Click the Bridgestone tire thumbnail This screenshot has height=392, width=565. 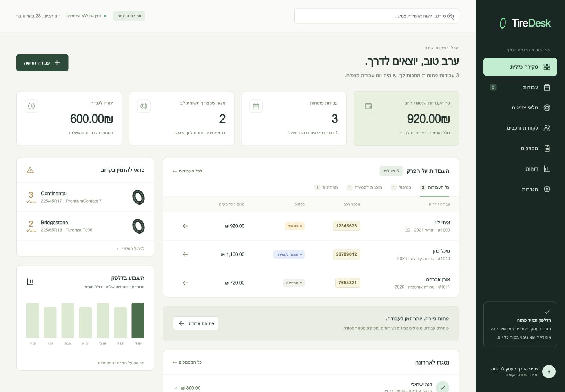pyautogui.click(x=139, y=226)
